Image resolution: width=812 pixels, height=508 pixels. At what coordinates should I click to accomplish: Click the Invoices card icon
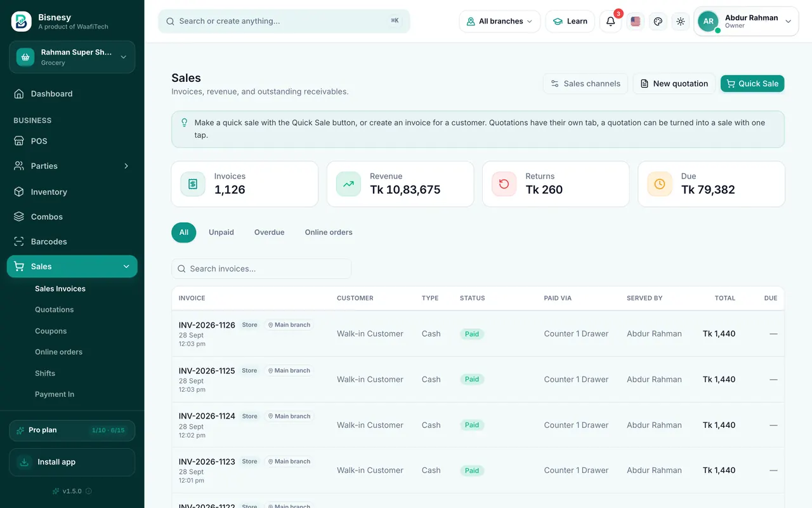[193, 184]
